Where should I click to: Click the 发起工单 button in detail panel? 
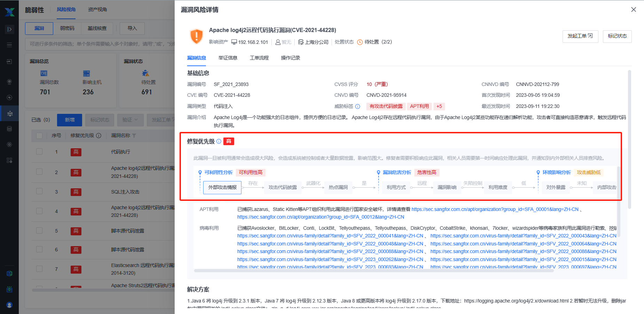[x=580, y=36]
